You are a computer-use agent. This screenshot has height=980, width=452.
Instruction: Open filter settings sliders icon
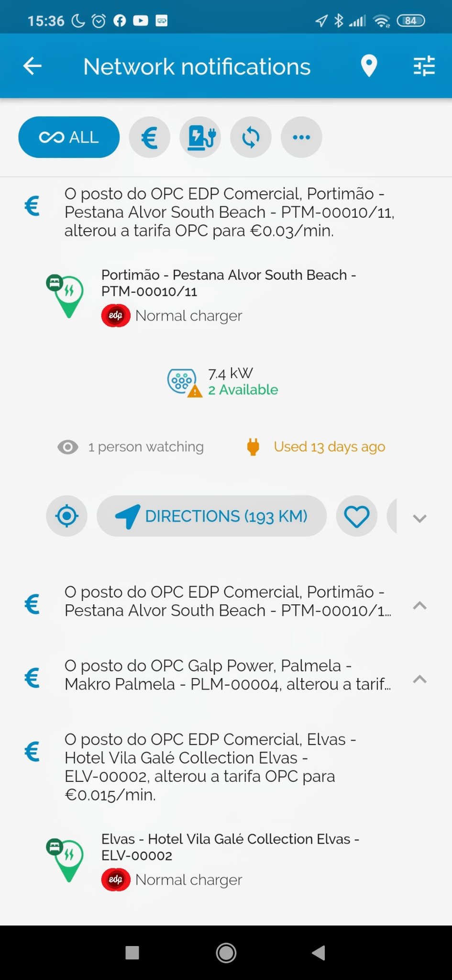tap(424, 66)
